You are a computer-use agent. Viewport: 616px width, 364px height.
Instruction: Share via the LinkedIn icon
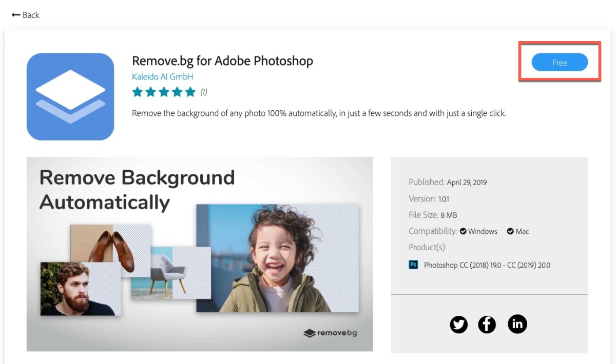click(x=517, y=324)
